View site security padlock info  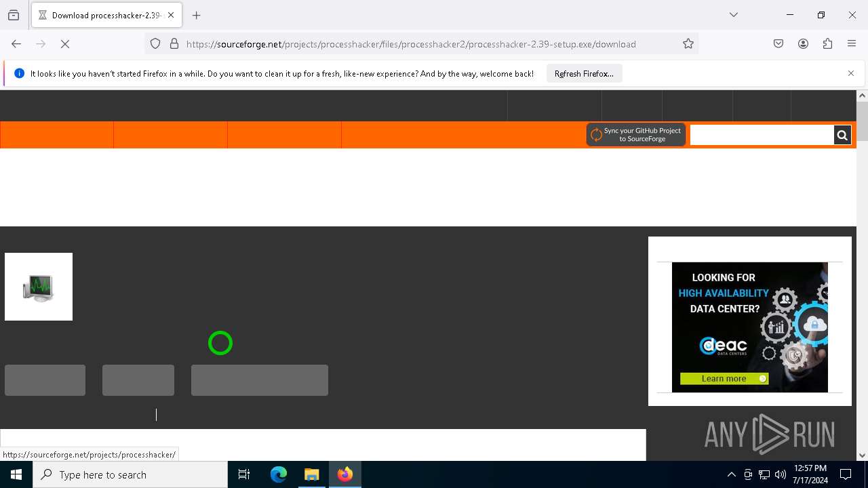tap(174, 44)
